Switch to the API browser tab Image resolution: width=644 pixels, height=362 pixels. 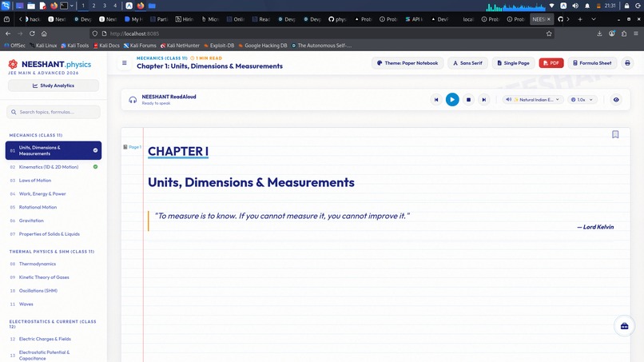point(414,19)
